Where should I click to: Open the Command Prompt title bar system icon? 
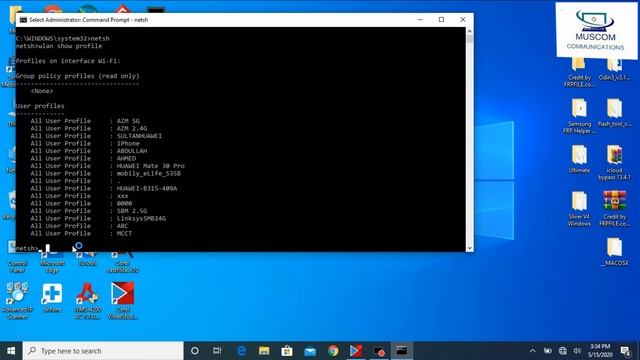pyautogui.click(x=23, y=20)
